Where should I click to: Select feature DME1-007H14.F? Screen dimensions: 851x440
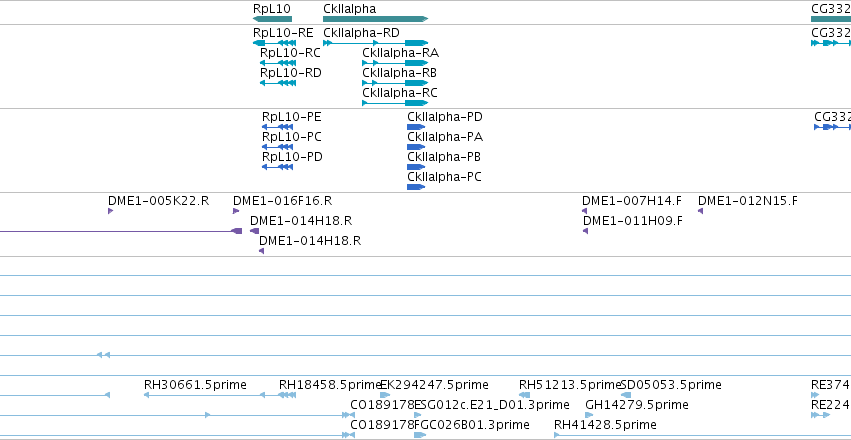632,201
